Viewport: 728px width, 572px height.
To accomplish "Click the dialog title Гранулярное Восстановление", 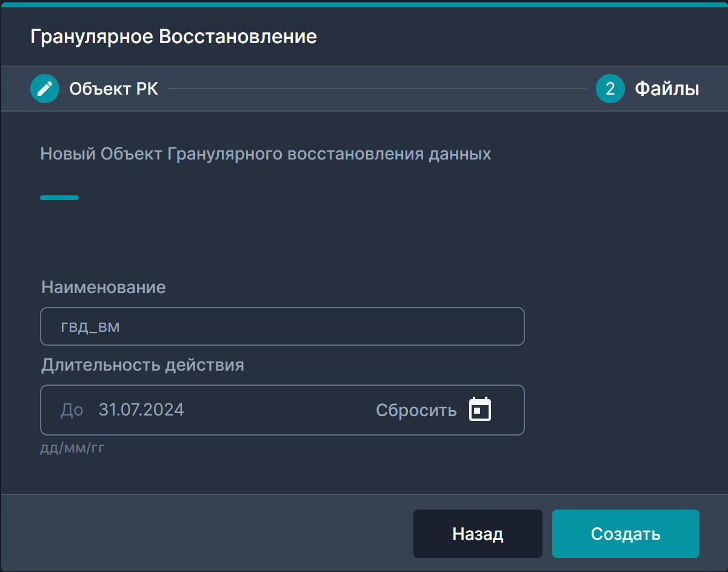I will [173, 36].
